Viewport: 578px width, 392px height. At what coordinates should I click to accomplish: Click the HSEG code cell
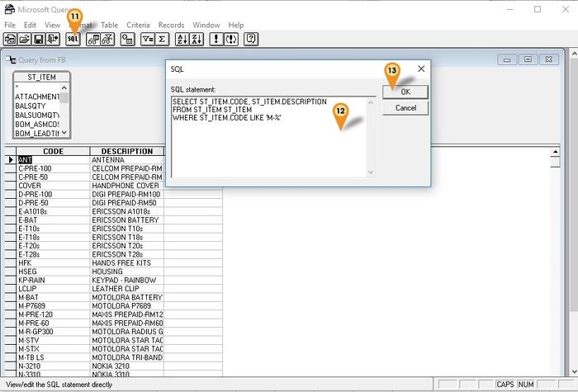pyautogui.click(x=53, y=272)
